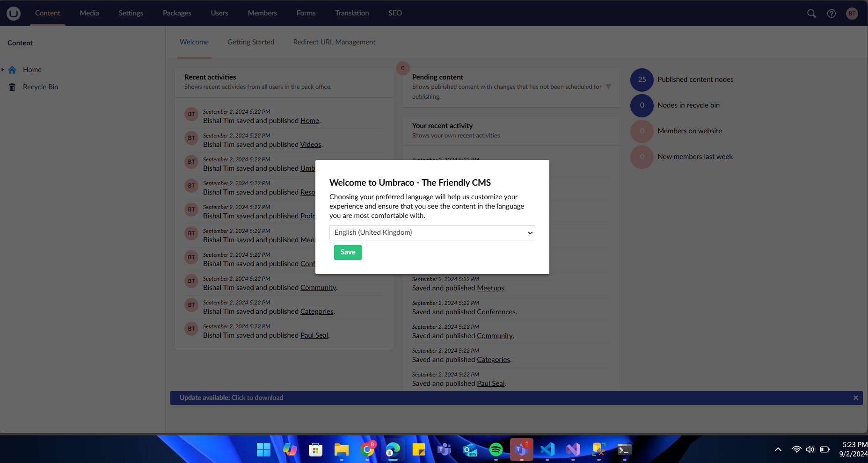Switch to Google Chrome in taskbar

coord(368,450)
